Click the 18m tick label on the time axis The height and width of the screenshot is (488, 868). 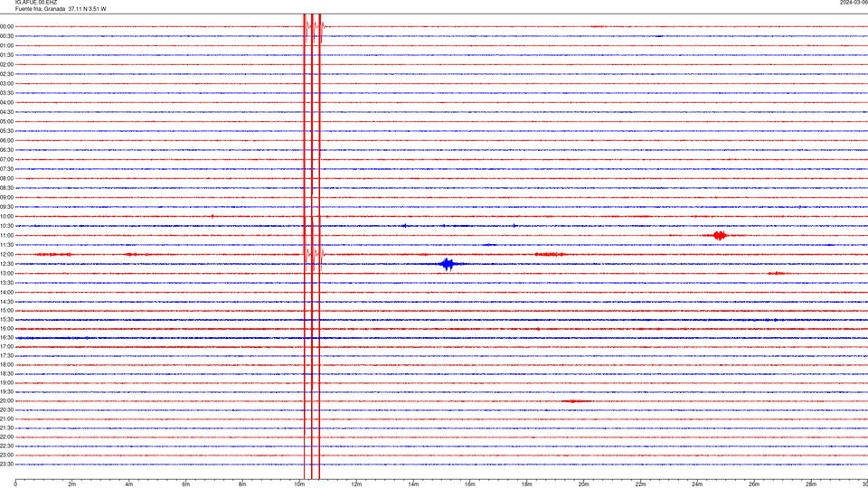[x=526, y=484]
